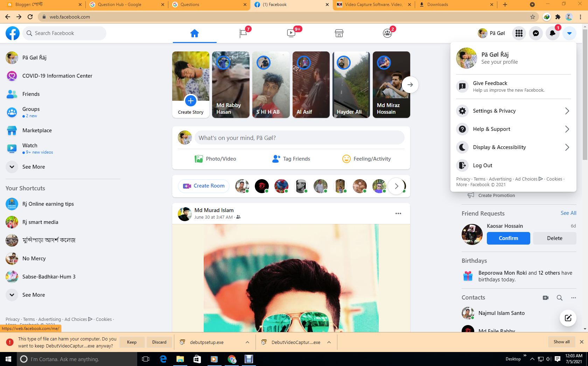Image resolution: width=588 pixels, height=366 pixels.
Task: Expand Display & Accessibility submenu
Action: coord(513,147)
